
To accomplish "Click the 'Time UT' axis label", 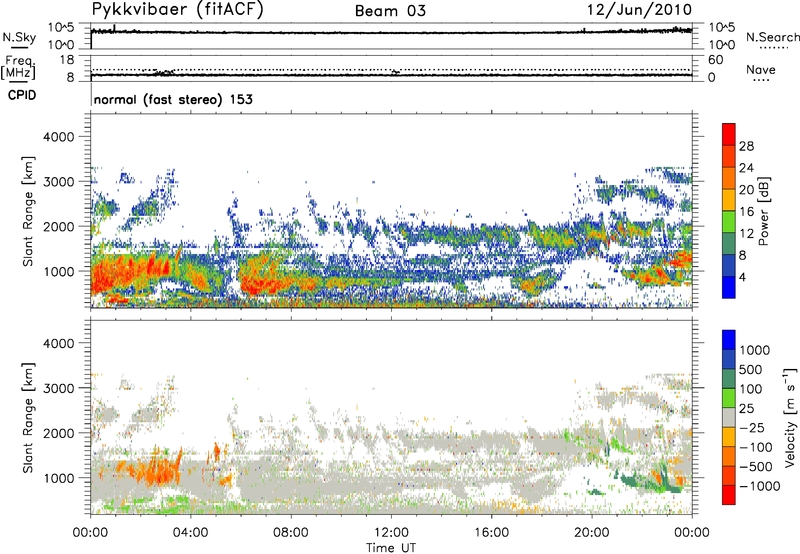I will [391, 548].
